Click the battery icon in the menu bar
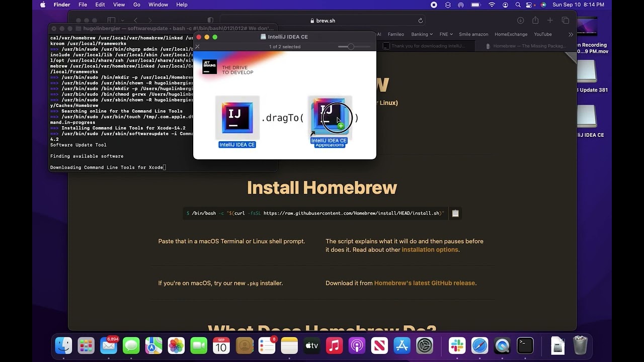Image resolution: width=644 pixels, height=362 pixels. (475, 5)
